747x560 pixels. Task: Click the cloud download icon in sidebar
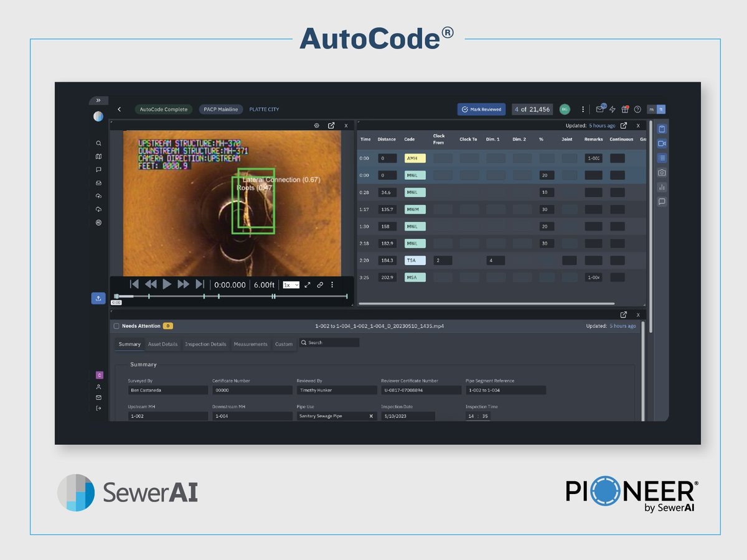coord(98,209)
